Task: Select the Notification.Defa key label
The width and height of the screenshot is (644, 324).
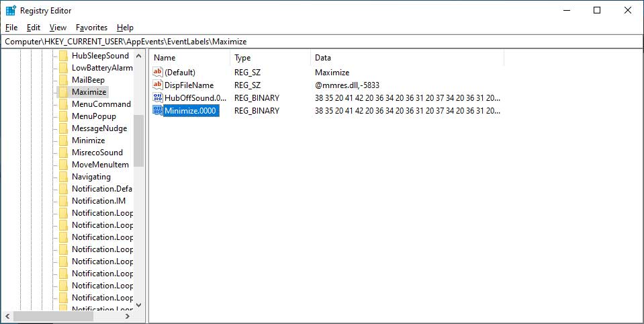Action: [x=102, y=189]
